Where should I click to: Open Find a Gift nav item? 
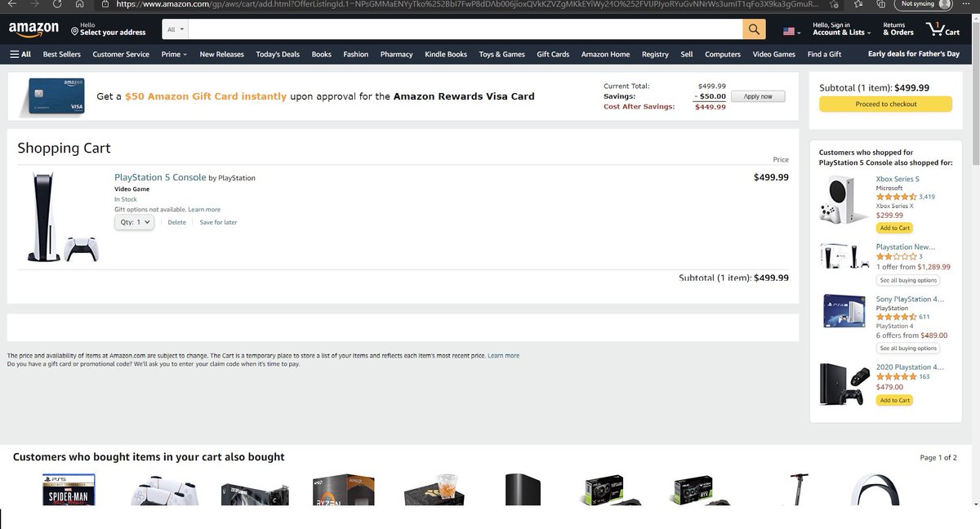824,55
